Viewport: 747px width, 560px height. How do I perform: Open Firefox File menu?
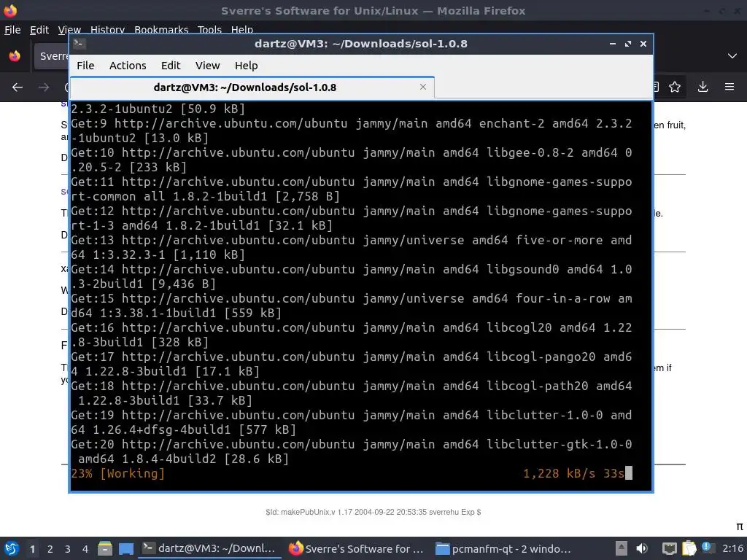[x=12, y=29]
